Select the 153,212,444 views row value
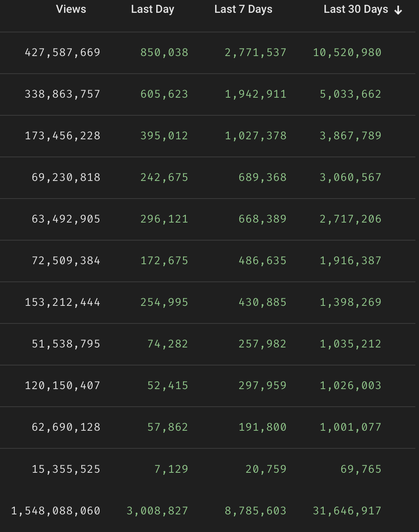419x532 pixels. [x=62, y=302]
